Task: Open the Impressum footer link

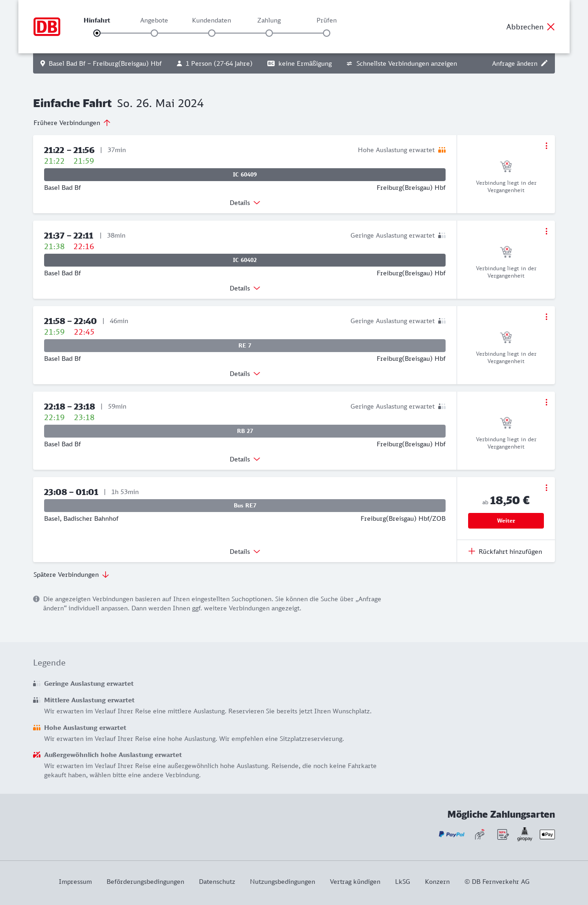Action: 75,882
